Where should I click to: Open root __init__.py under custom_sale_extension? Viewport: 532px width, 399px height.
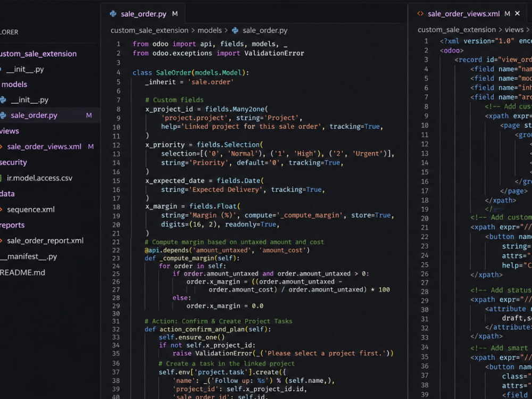25,69
